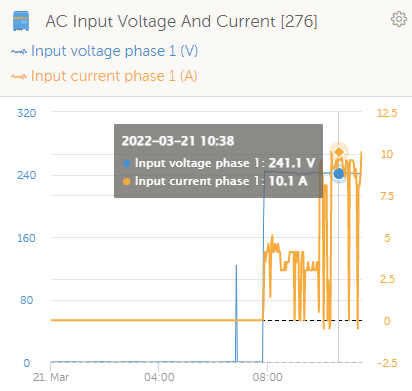Screen dimensions: 412x391
Task: Toggle Input current phase 1 (A) series
Action: 114,76
